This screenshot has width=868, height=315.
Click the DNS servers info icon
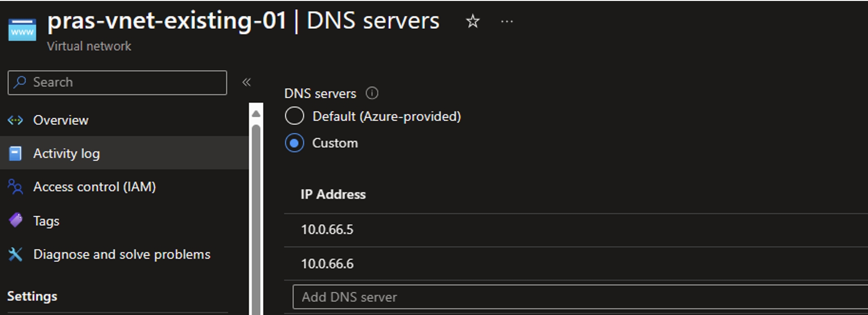372,93
